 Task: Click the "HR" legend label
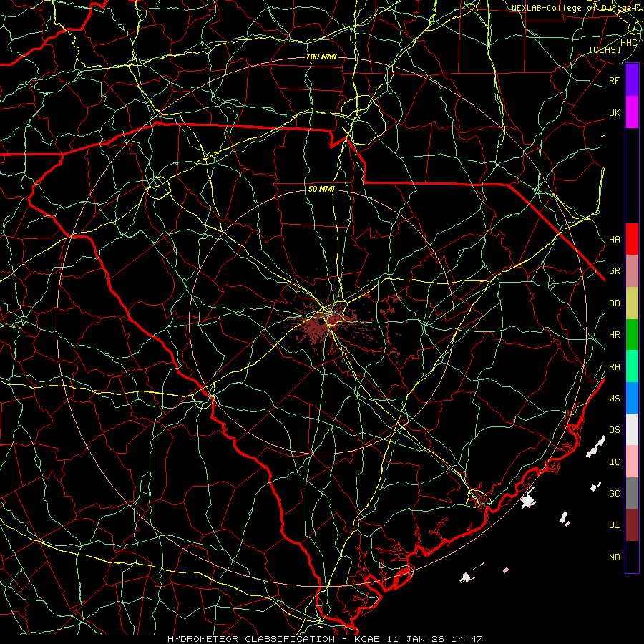tap(614, 335)
